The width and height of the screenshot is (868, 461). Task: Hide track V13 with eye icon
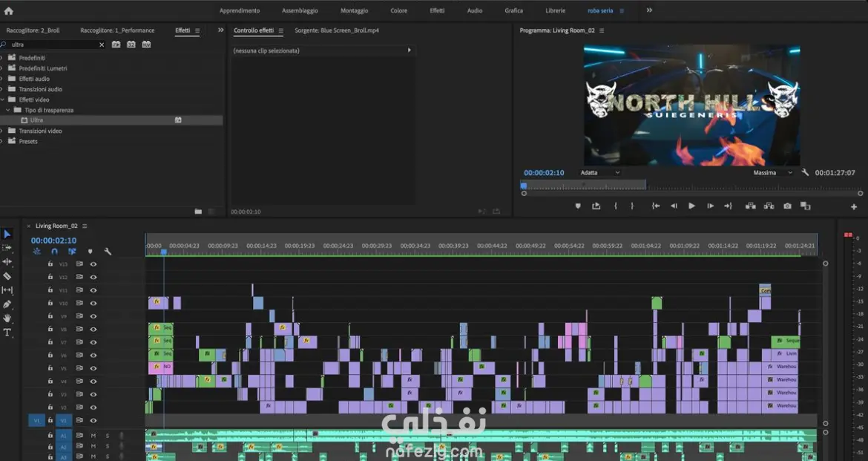93,264
